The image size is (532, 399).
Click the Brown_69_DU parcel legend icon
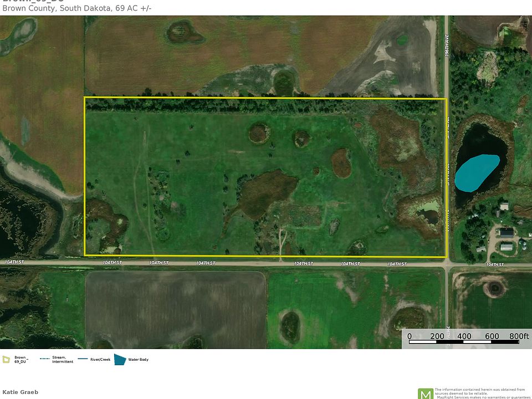6,360
